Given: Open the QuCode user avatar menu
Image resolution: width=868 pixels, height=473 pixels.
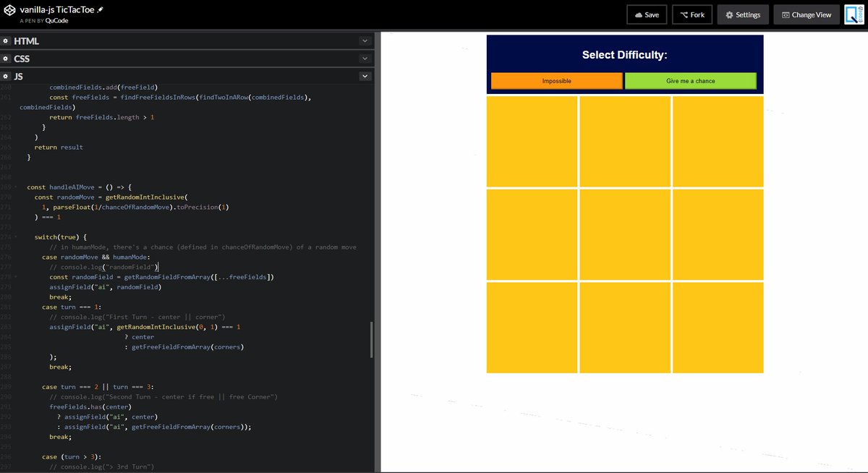Looking at the screenshot, I should pyautogui.click(x=854, y=14).
